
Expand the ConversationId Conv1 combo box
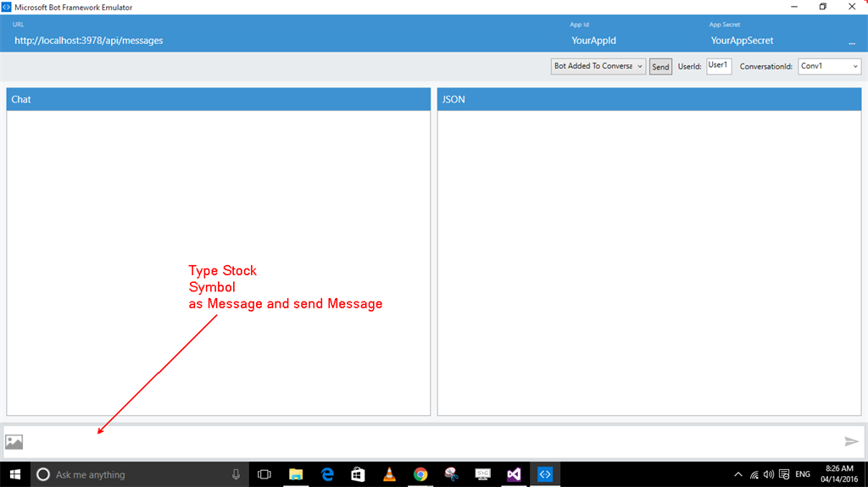click(x=829, y=66)
